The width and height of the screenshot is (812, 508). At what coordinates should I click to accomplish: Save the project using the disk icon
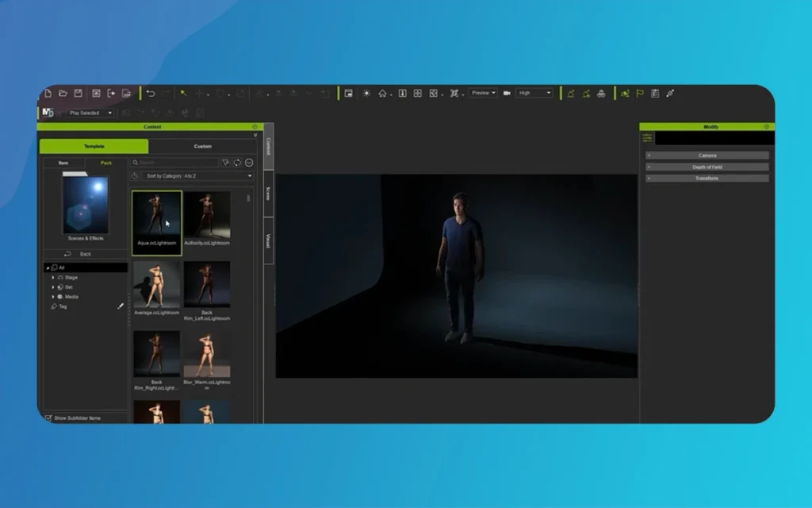pos(79,94)
